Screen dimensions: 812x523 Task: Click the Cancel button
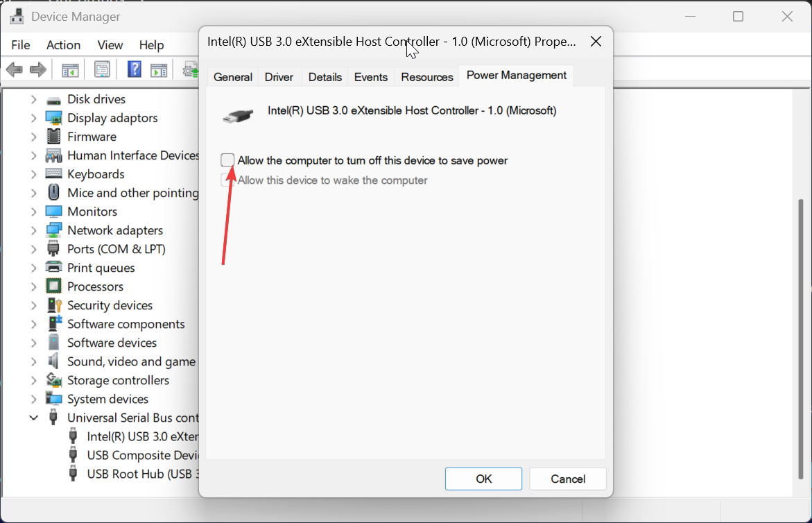point(568,479)
